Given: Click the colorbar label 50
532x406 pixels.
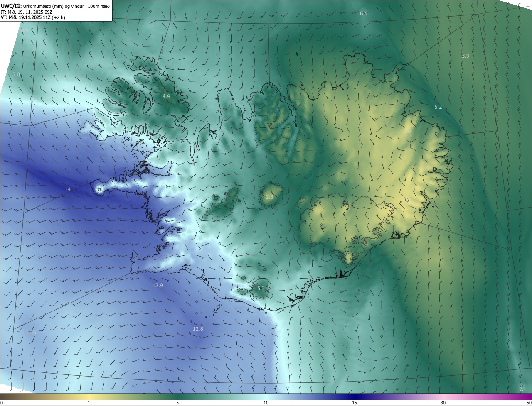Looking at the screenshot, I should point(529,403).
